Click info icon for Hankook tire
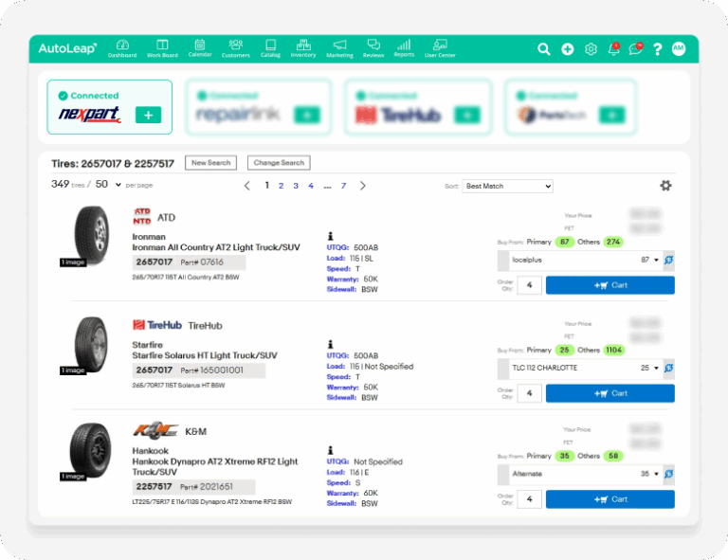This screenshot has height=560, width=728. [x=330, y=450]
